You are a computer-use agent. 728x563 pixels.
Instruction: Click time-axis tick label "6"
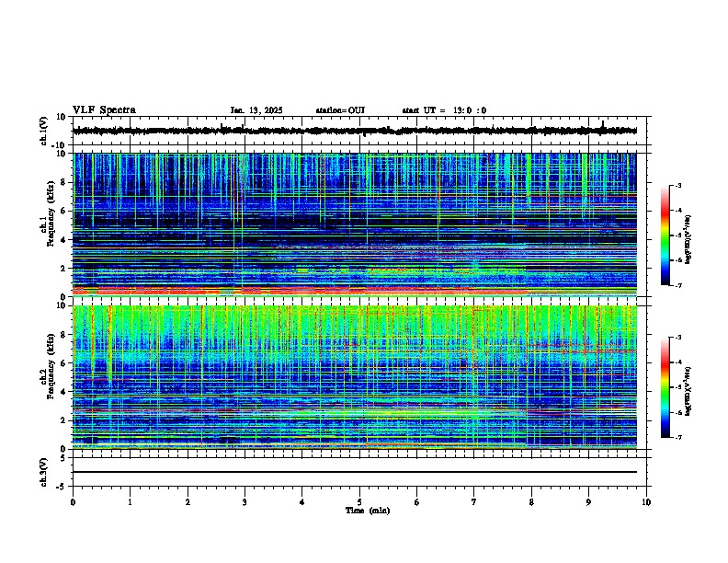(x=417, y=502)
